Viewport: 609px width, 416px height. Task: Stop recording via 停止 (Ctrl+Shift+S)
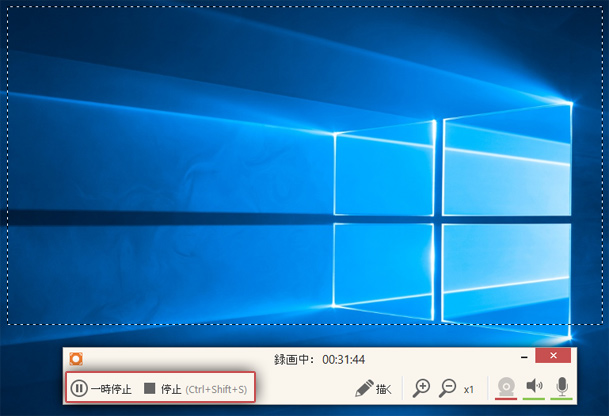click(x=195, y=388)
